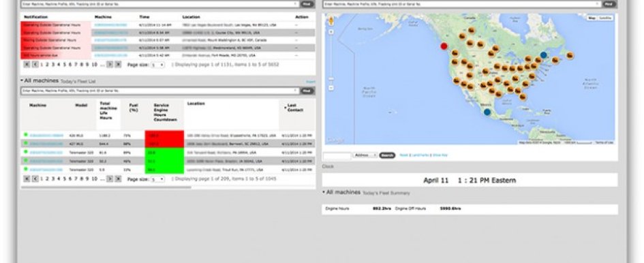Click the map zoom slider track
The width and height of the screenshot is (644, 263).
(x=331, y=57)
